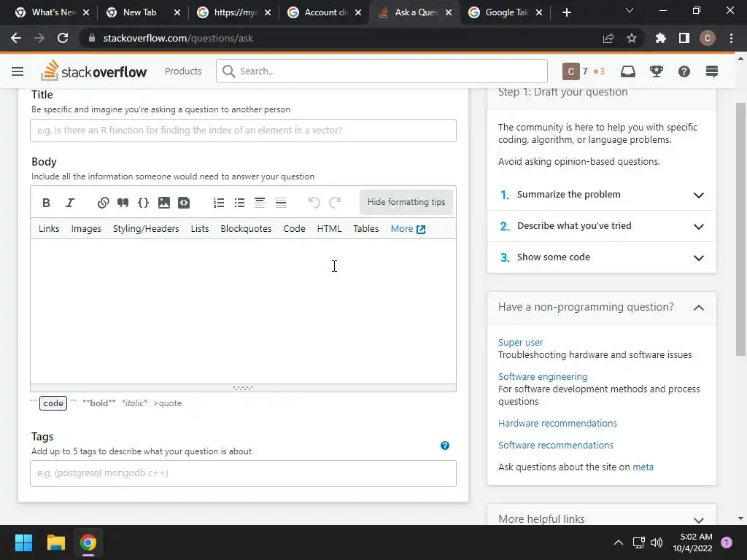This screenshot has height=560, width=747.
Task: Select the Links formatting tips tab
Action: (x=49, y=229)
